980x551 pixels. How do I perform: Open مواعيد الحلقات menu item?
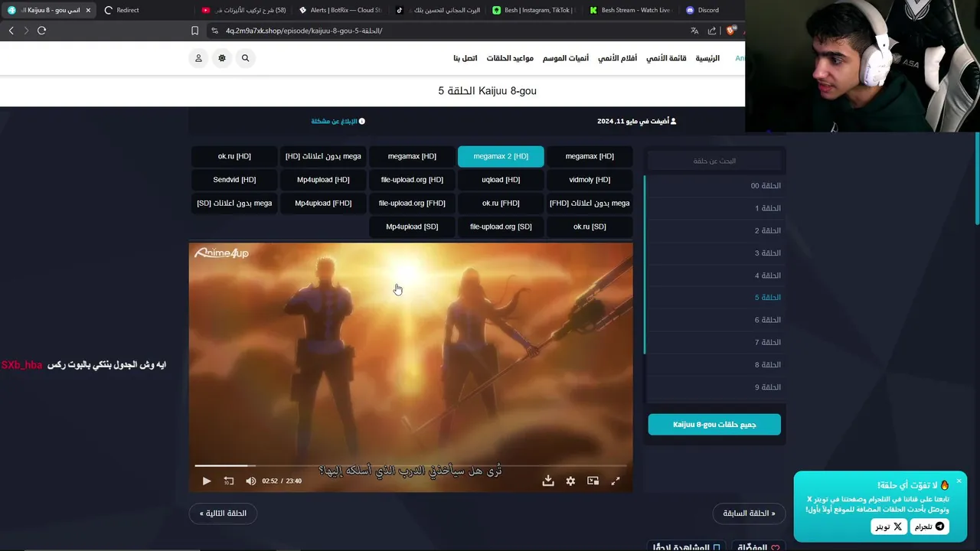[510, 58]
